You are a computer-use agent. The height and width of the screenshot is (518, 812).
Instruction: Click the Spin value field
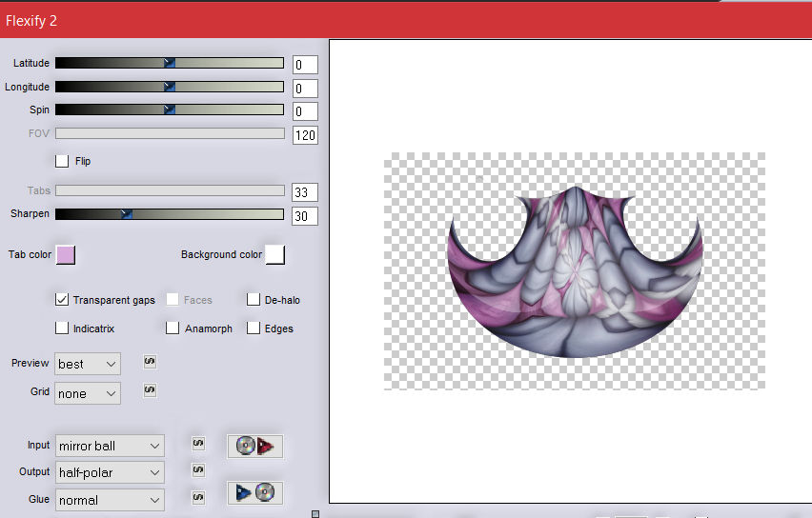305,111
